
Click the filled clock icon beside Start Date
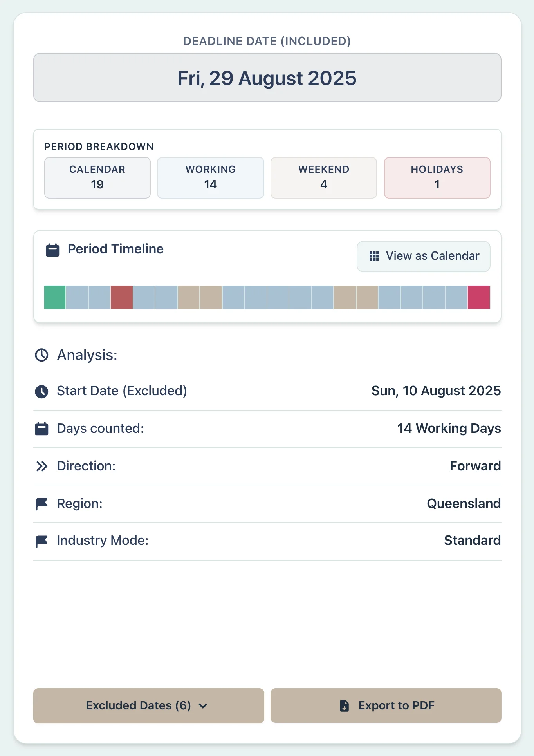(41, 391)
